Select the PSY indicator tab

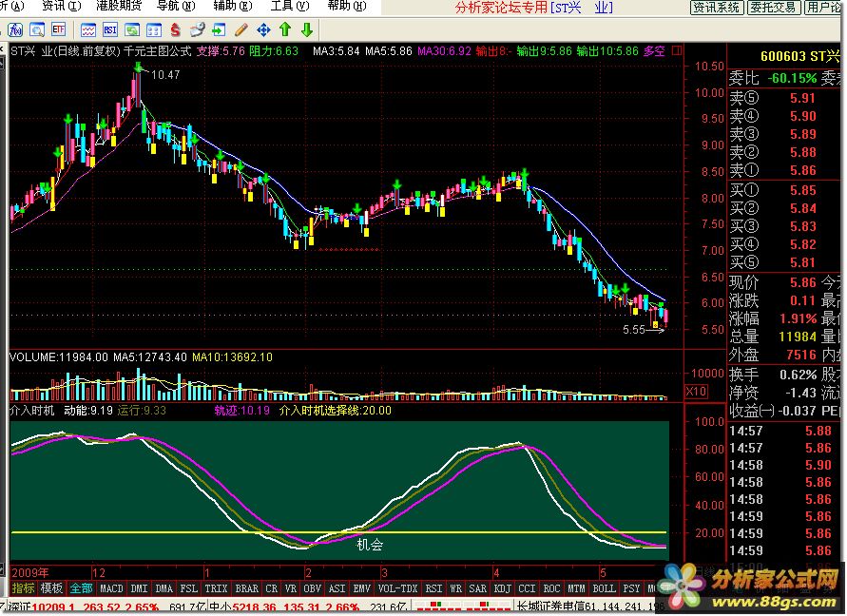(631, 588)
